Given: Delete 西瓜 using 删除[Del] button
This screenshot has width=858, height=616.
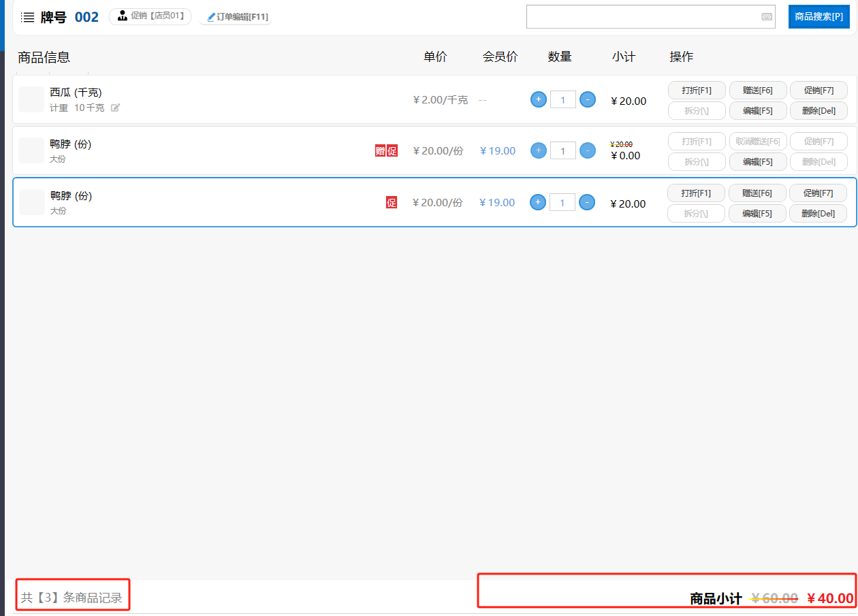Looking at the screenshot, I should pyautogui.click(x=818, y=111).
